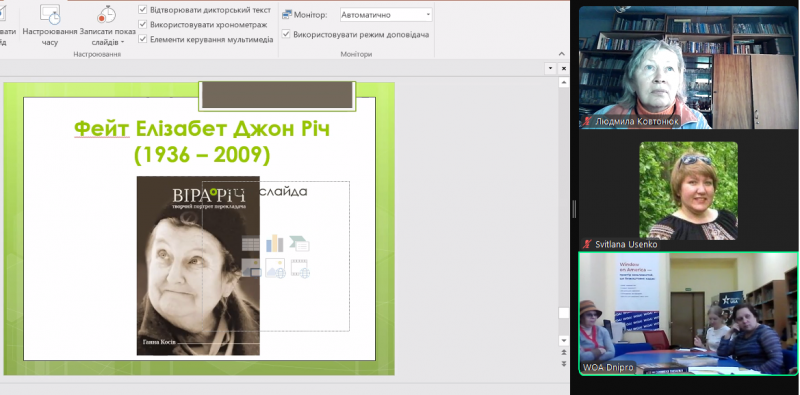This screenshot has width=800, height=395.
Task: Click the Монітори group label
Action: click(x=356, y=54)
